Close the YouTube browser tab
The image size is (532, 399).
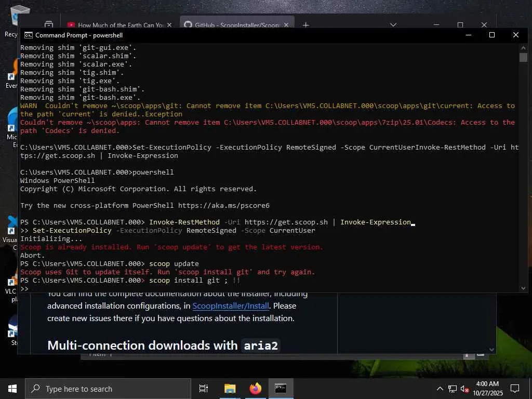(x=169, y=25)
